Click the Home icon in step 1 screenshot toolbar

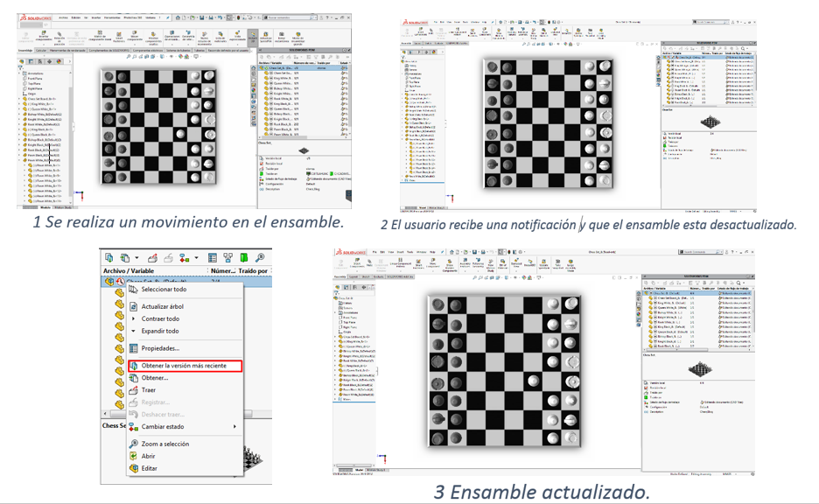click(178, 17)
